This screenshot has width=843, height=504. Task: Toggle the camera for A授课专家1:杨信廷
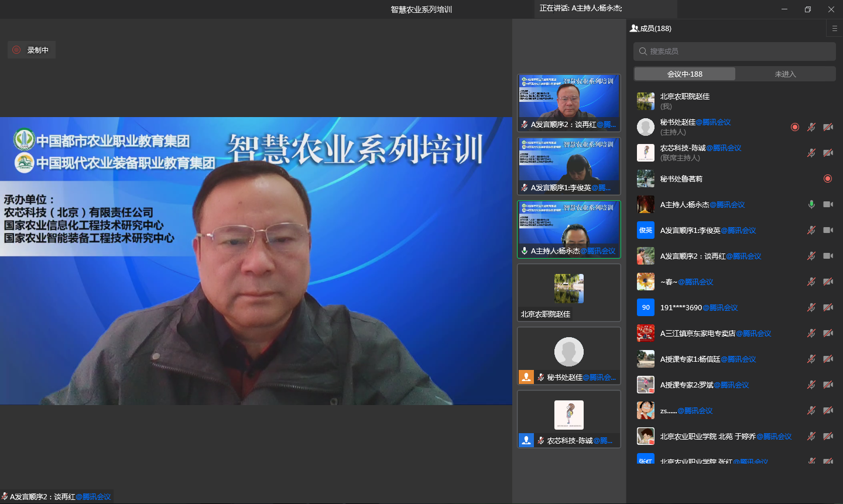828,359
